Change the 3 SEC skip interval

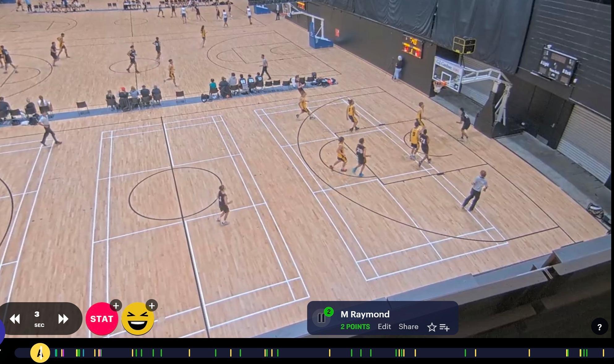[x=39, y=319]
